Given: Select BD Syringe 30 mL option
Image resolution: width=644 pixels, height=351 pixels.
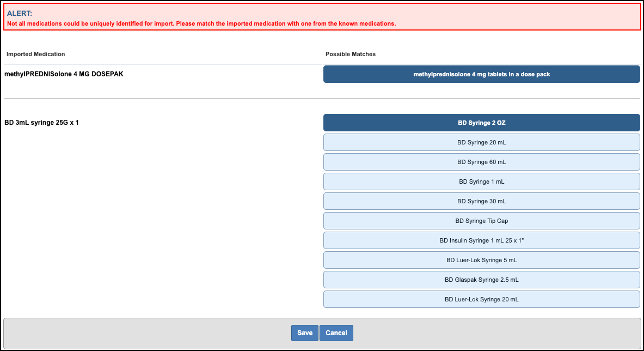Looking at the screenshot, I should pos(481,201).
